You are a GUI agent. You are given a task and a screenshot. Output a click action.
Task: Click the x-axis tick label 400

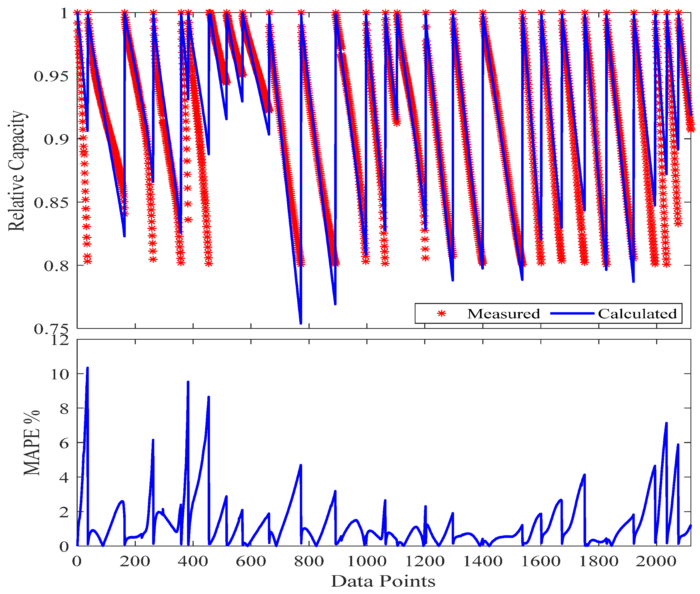tap(193, 561)
